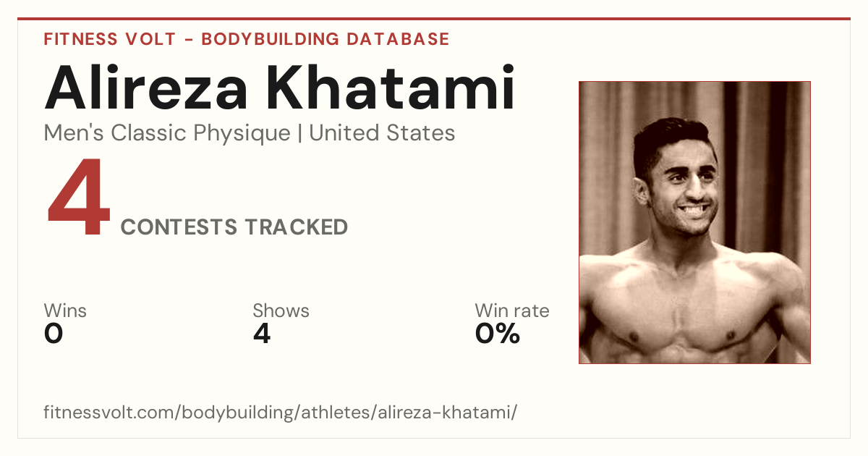The image size is (868, 456).
Task: Click the Shows label
Action: pyautogui.click(x=281, y=311)
